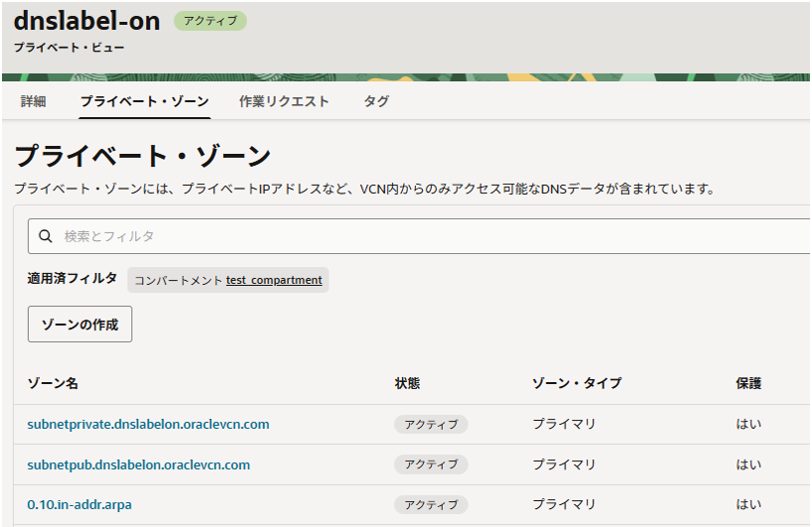Open subnetprivate.dnslabelon.oraclevcn.com zone
812x527 pixels.
(148, 424)
